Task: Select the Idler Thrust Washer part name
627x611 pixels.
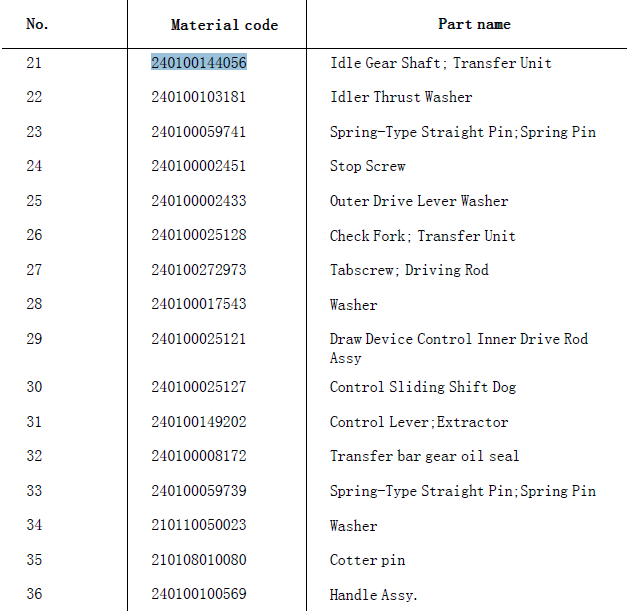Action: [401, 97]
